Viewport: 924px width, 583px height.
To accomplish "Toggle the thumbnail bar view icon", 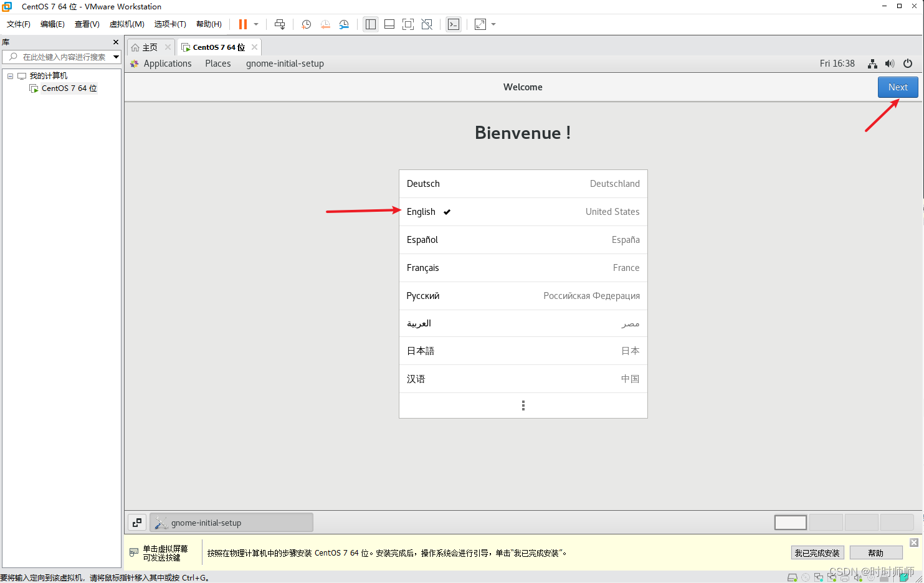I will coord(389,24).
